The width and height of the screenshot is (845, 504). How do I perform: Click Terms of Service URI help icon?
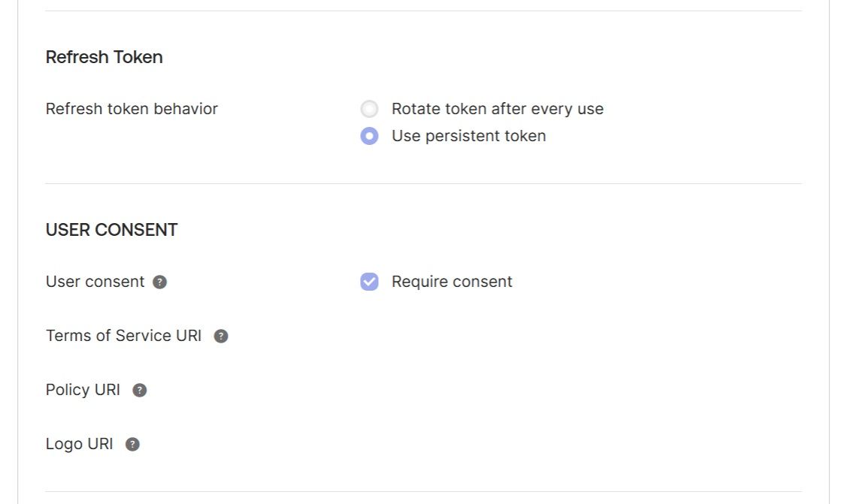pyautogui.click(x=221, y=337)
